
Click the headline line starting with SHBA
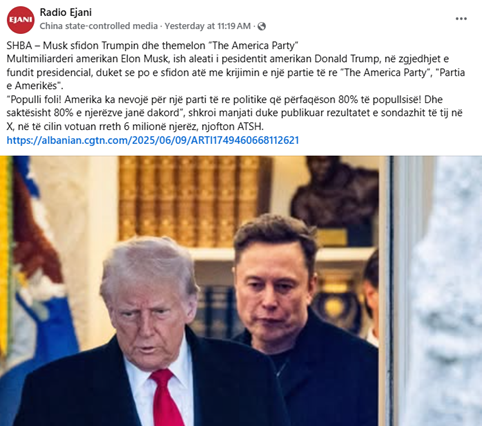click(152, 45)
